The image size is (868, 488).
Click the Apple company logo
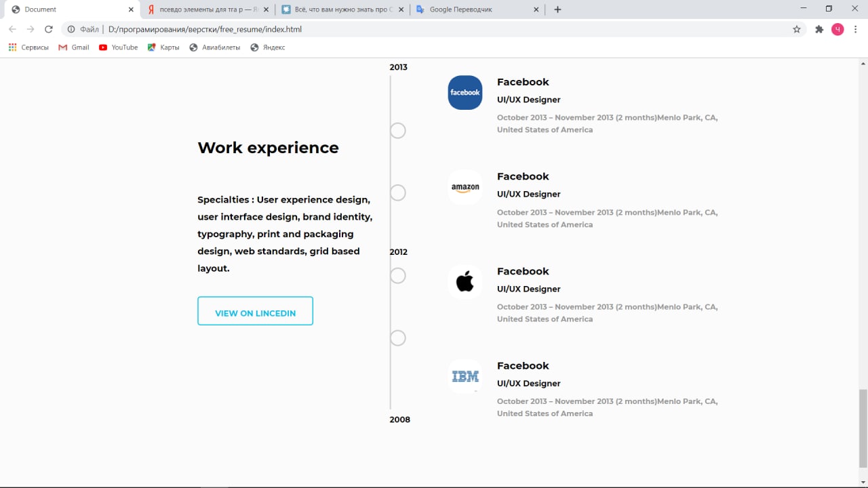click(x=465, y=282)
